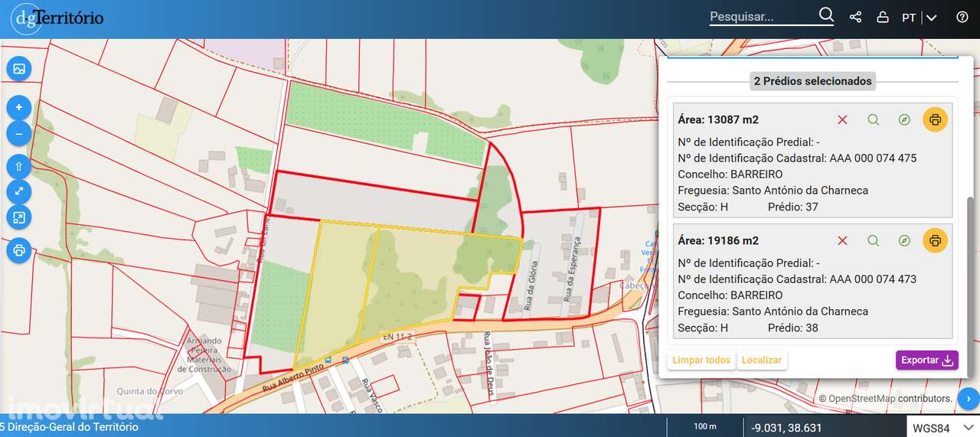Image resolution: width=980 pixels, height=437 pixels.
Task: Toggle full-screen map with the diagonal arrows icon
Action: pyautogui.click(x=19, y=192)
